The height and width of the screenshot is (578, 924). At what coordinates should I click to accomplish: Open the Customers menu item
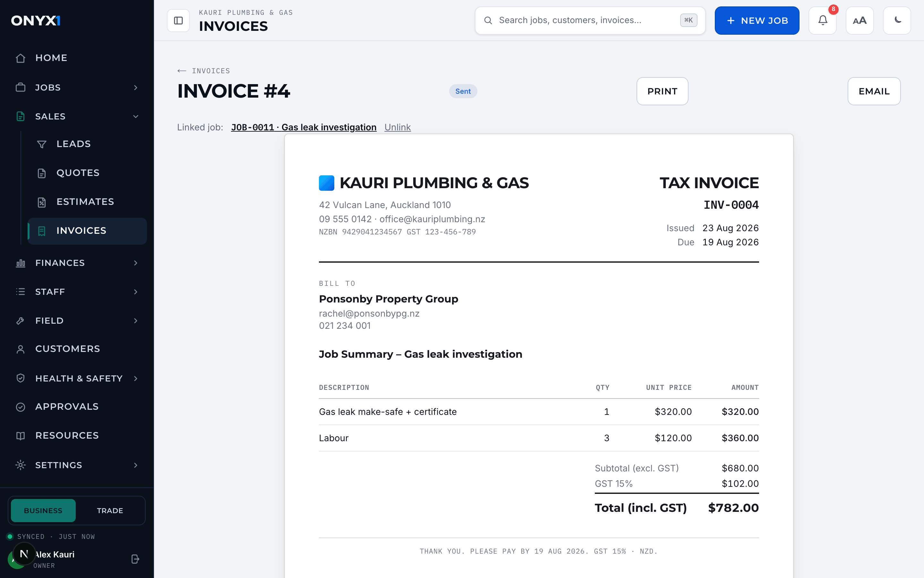77,349
